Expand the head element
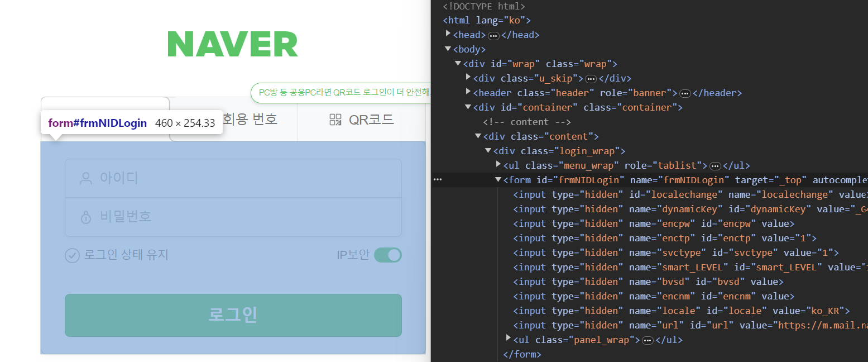 pos(448,34)
